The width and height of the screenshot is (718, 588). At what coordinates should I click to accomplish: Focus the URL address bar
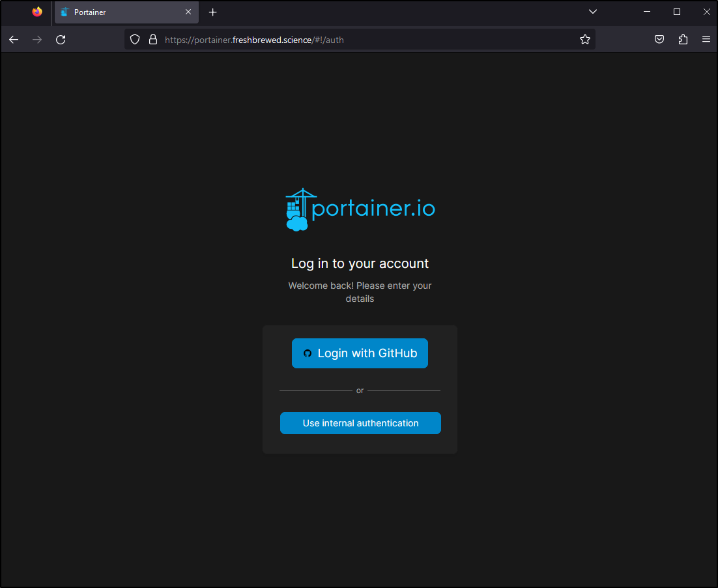pos(360,40)
